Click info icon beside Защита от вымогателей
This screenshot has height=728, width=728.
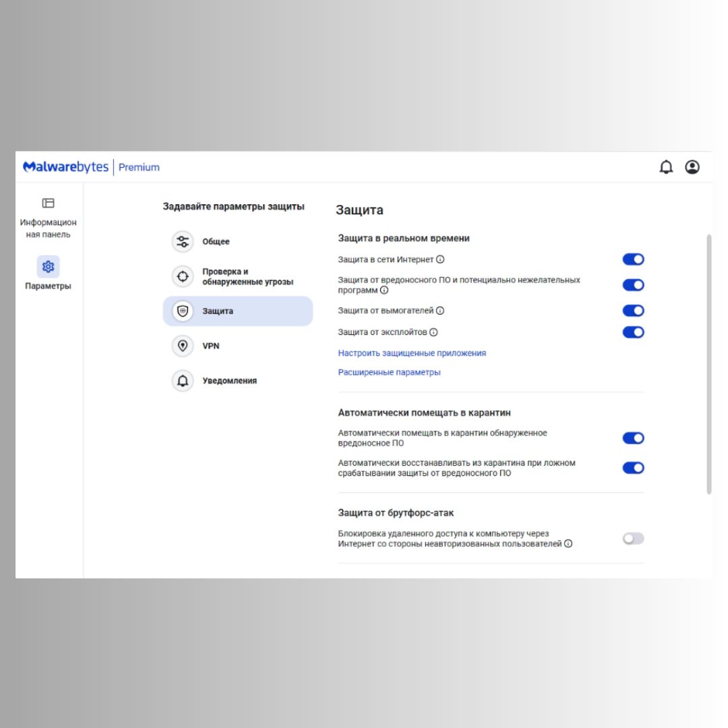tap(440, 311)
